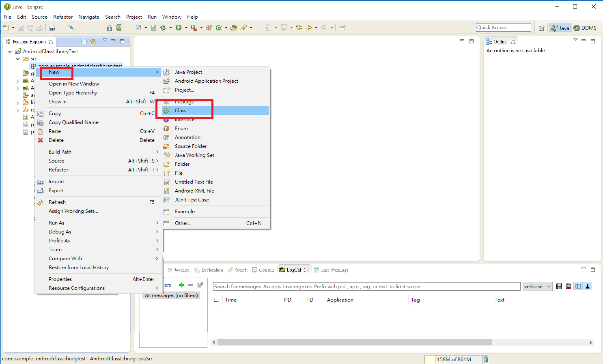Image resolution: width=603 pixels, height=364 pixels.
Task: Click the Back navigation arrow icon
Action: pyautogui.click(x=309, y=28)
